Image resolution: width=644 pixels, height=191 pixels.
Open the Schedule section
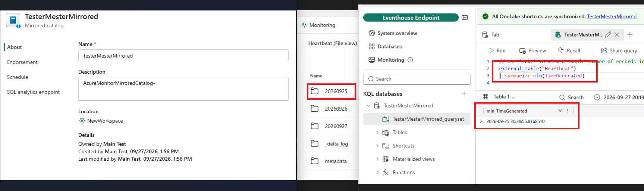click(x=18, y=77)
